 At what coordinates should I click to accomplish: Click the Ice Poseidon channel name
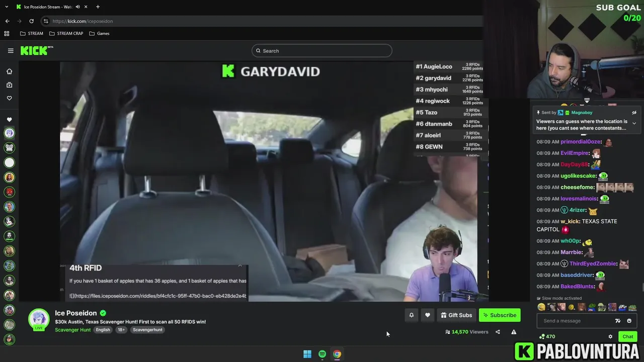[x=75, y=313]
